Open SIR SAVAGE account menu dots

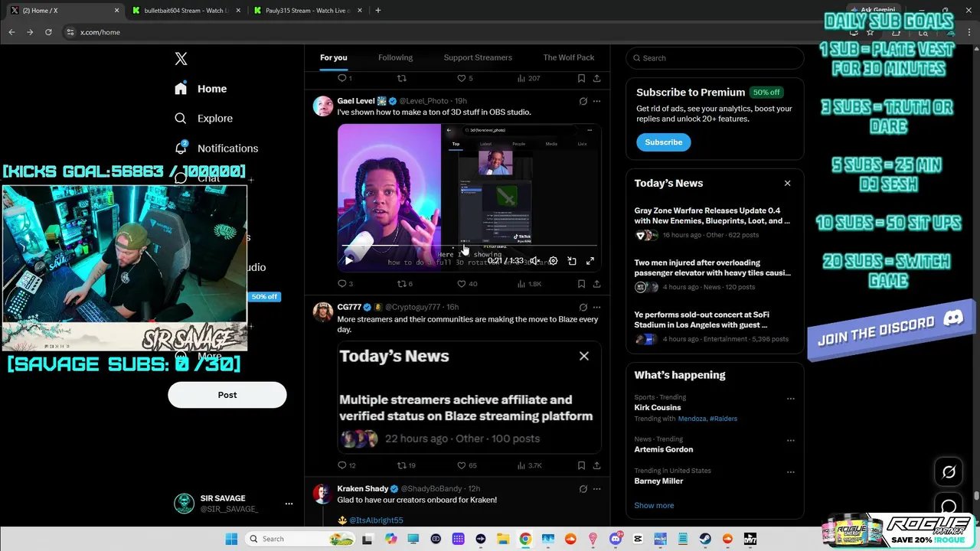[x=289, y=504]
